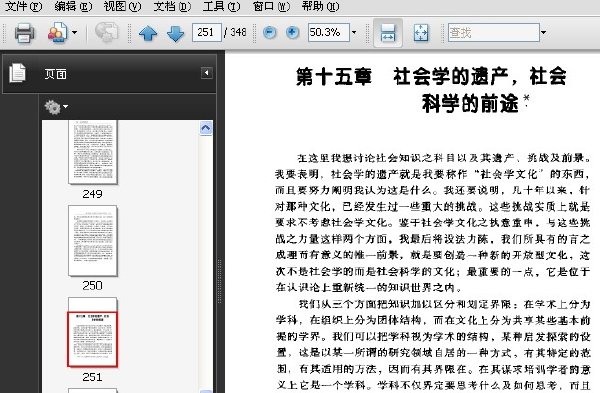Open the zoom level dropdown arrow
600x393 pixels.
(x=354, y=33)
